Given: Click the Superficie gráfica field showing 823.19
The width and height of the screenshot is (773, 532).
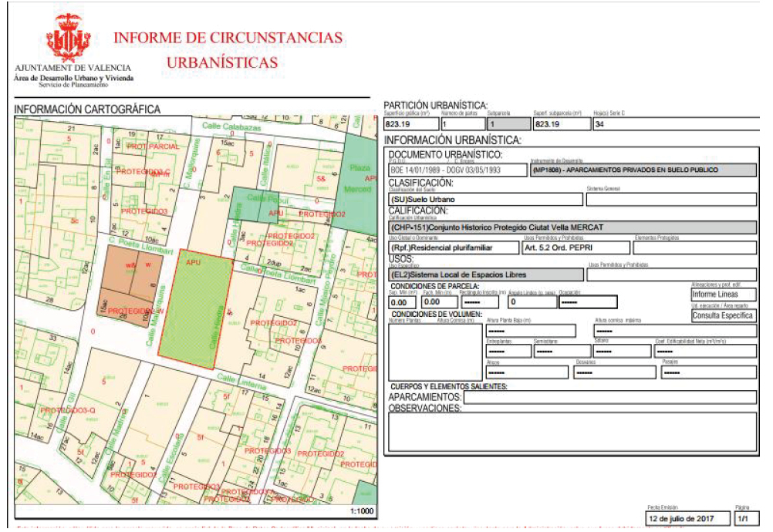Looking at the screenshot, I should pyautogui.click(x=411, y=124).
